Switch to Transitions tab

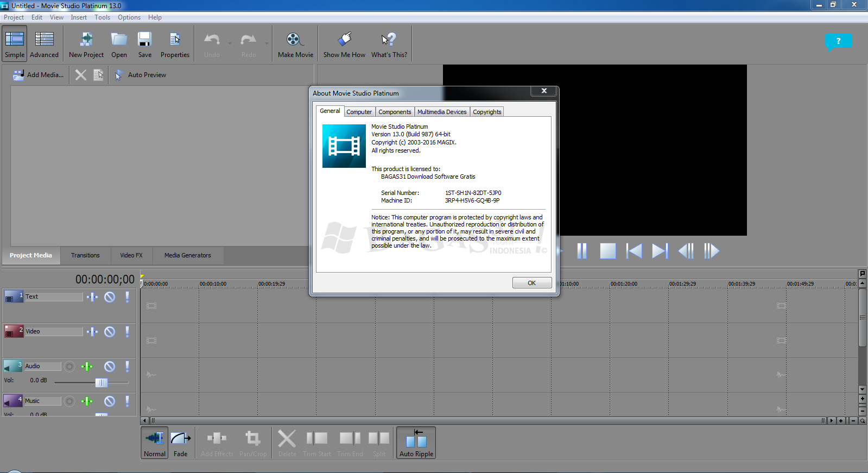coord(85,255)
